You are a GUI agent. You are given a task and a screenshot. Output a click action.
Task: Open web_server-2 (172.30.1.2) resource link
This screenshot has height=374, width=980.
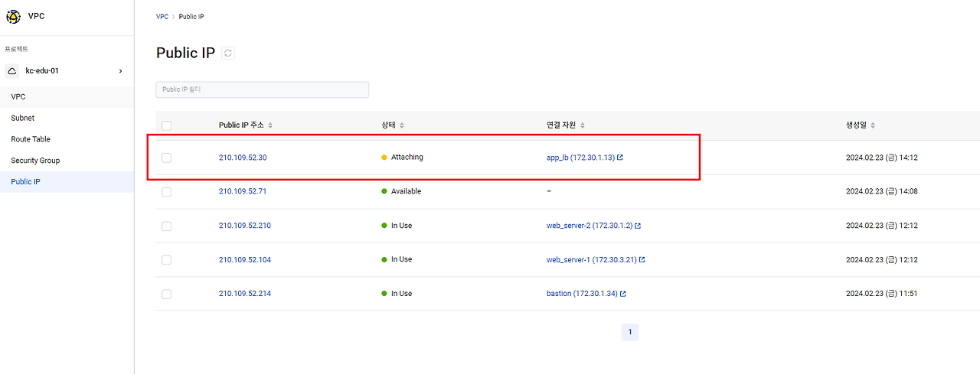click(x=590, y=226)
